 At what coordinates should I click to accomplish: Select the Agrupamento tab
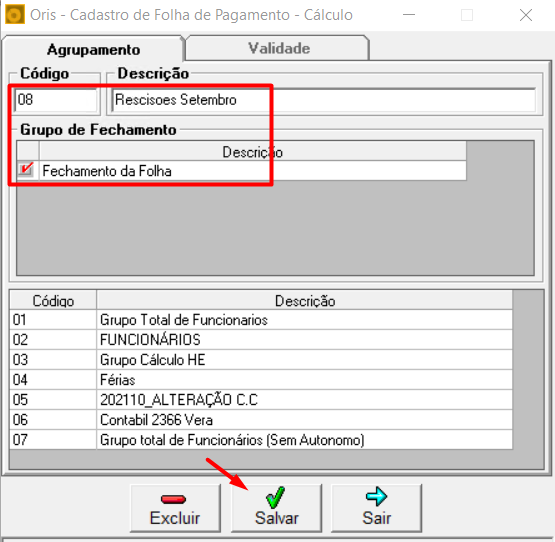[93, 49]
